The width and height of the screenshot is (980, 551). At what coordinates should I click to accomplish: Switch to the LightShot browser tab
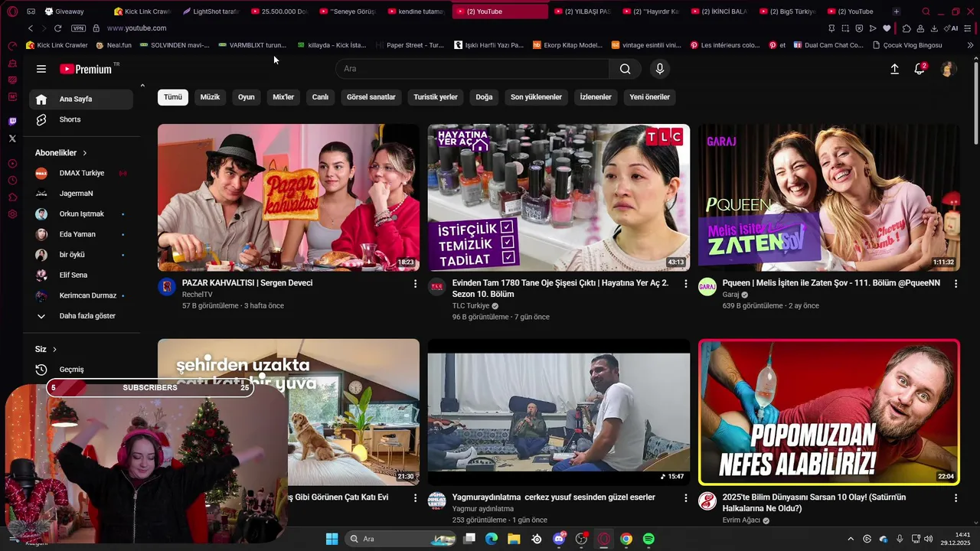point(213,11)
